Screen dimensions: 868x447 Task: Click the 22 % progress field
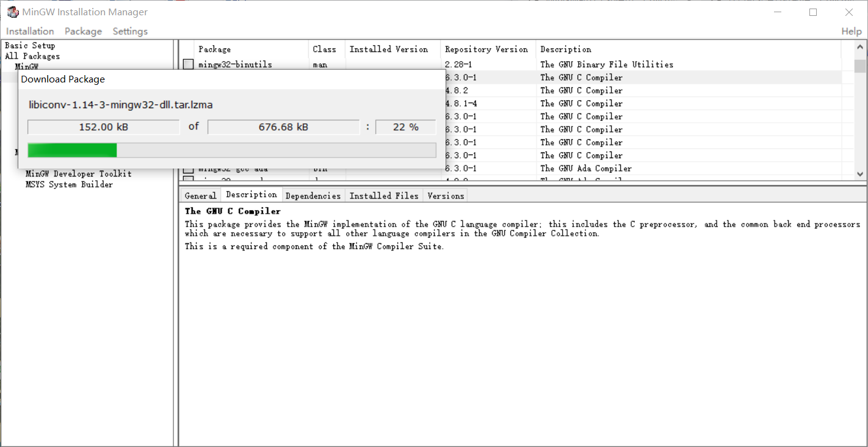[x=406, y=127]
